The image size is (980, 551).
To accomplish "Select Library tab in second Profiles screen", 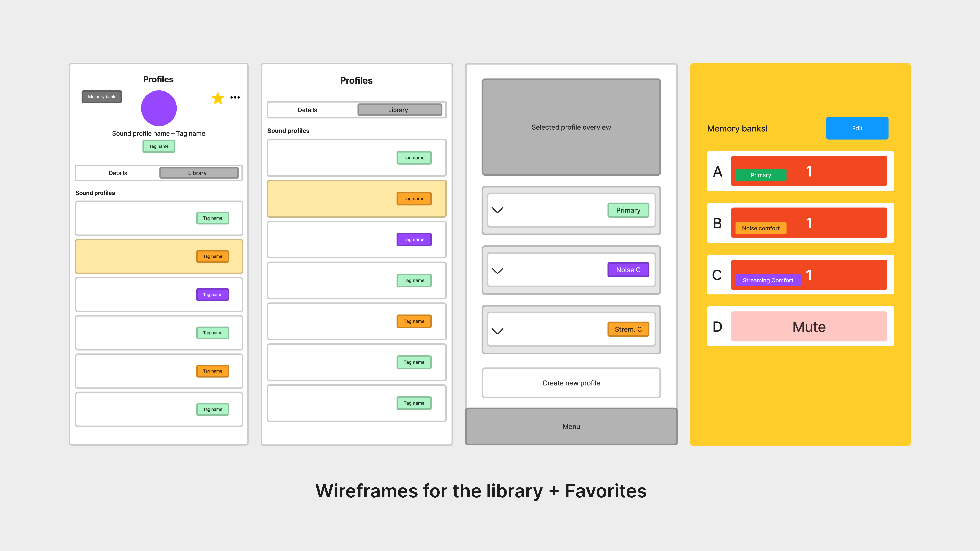I will tap(400, 110).
